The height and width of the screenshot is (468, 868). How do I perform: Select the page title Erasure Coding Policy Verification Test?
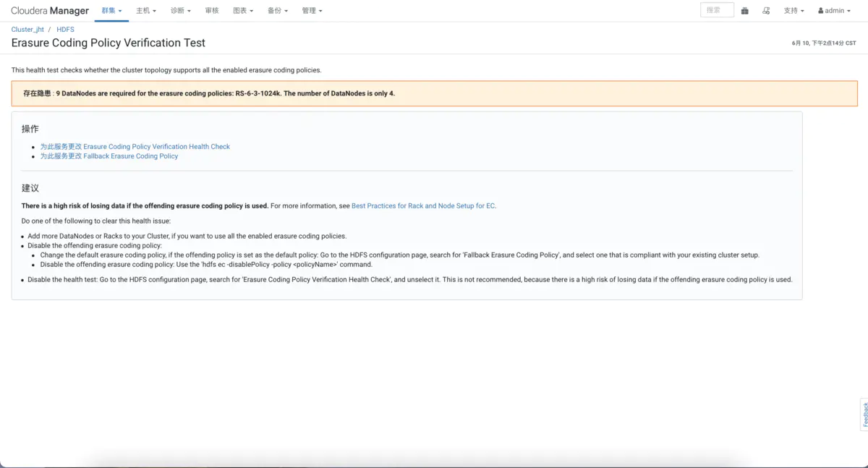109,43
